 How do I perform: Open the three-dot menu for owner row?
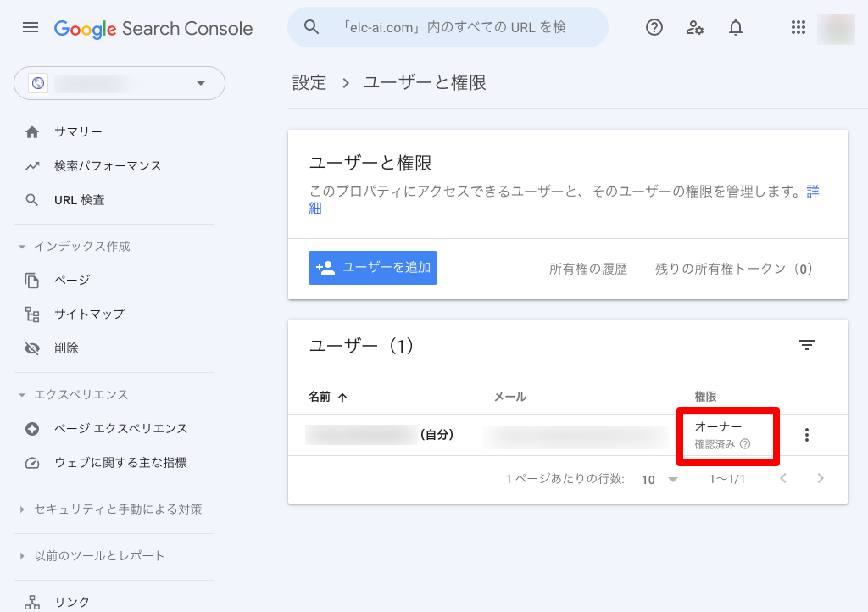point(807,435)
